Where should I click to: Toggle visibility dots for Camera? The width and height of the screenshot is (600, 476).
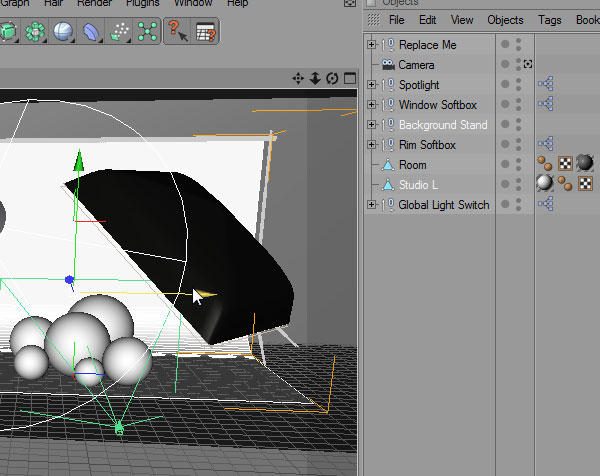click(x=518, y=64)
